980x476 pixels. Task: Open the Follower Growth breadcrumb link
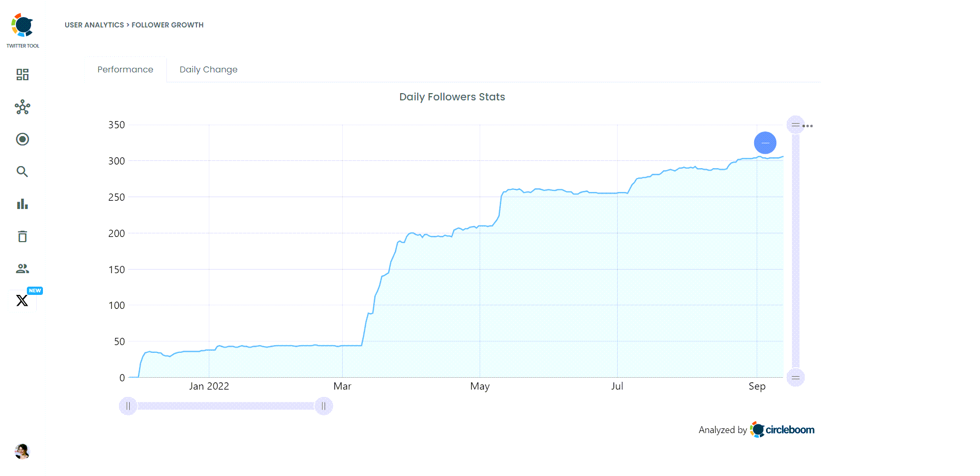[x=167, y=25]
